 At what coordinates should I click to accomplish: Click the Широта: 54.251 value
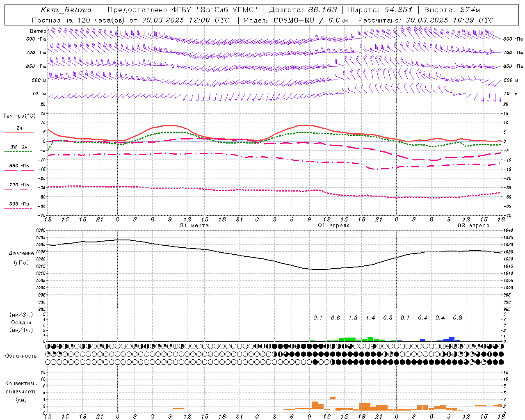pos(380,10)
